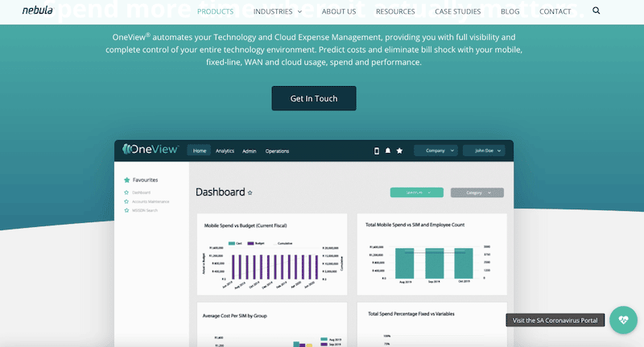
Task: Click the Oct 2019 teal bar
Action: point(464,263)
